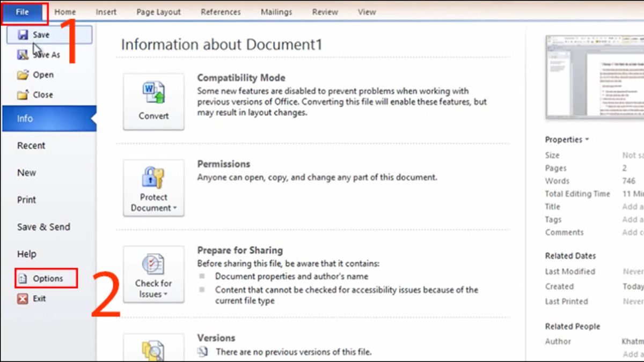Click the 'Author' label
Screen dimensions: 644x362
pos(558,342)
